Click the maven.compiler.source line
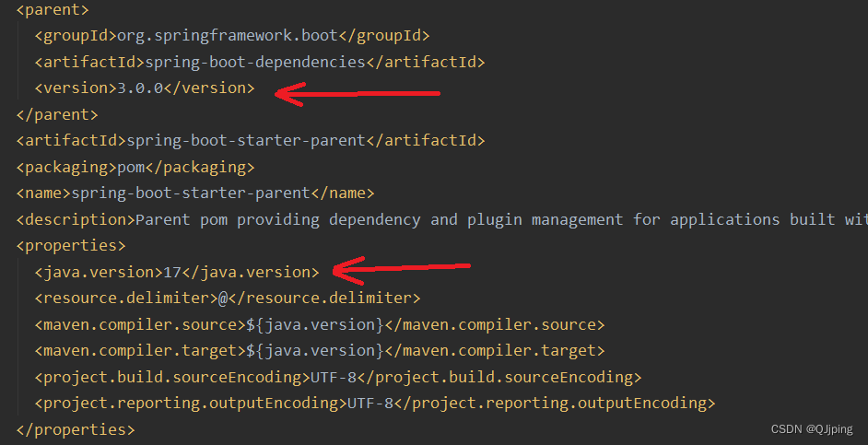Viewport: 868px width, 445px height. point(320,325)
